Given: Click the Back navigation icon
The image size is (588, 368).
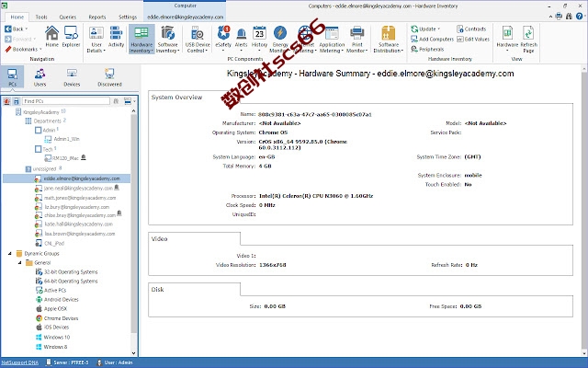Looking at the screenshot, I should click(8, 29).
